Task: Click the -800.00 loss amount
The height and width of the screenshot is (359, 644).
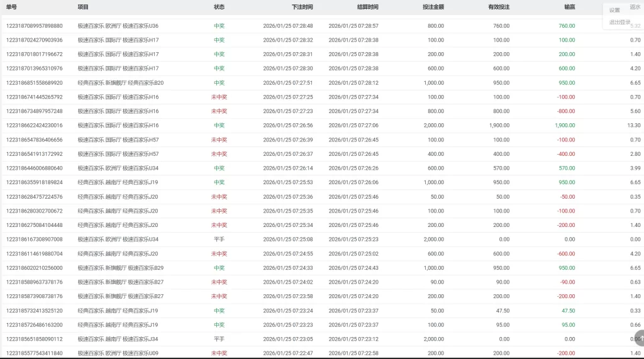Action: click(x=566, y=111)
